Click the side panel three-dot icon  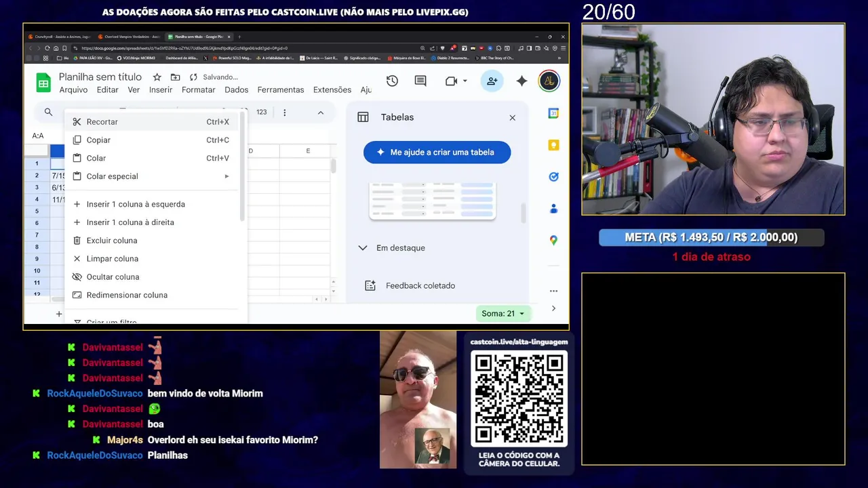tap(553, 291)
